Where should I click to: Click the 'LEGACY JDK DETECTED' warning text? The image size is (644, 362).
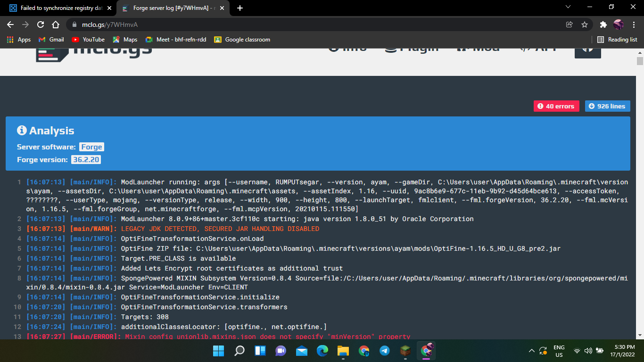(x=220, y=229)
